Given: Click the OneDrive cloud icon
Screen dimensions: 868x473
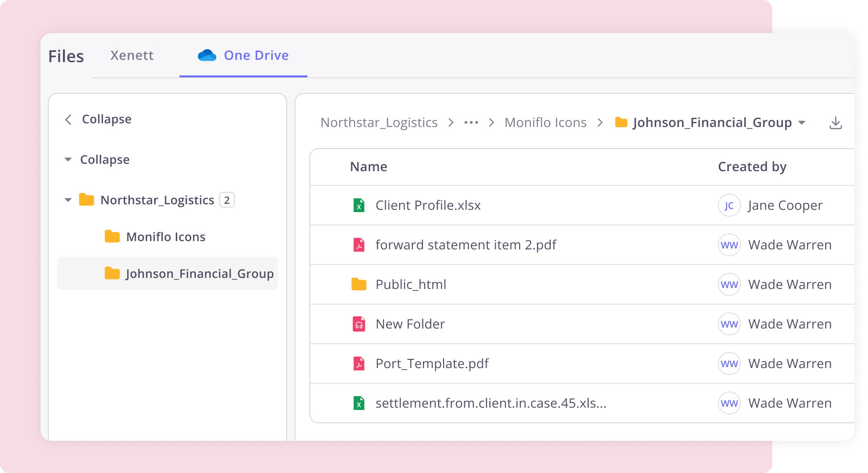Looking at the screenshot, I should (x=207, y=56).
